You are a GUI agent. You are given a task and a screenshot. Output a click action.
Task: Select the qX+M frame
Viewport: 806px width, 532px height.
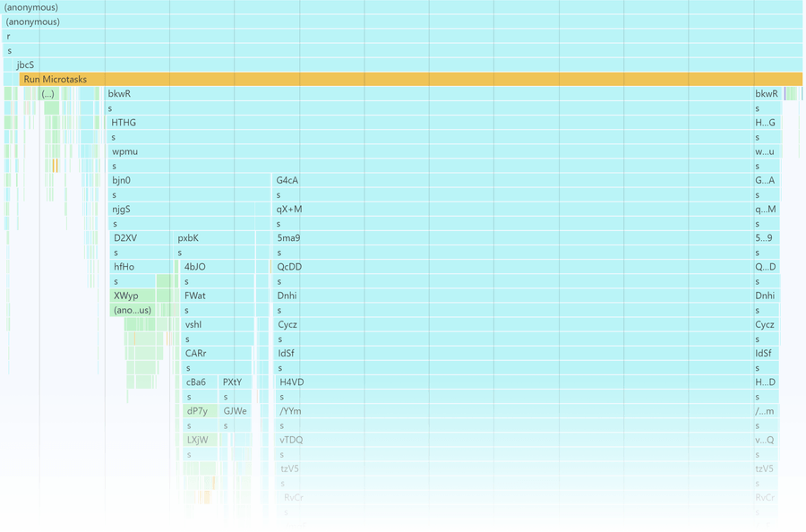[512, 210]
